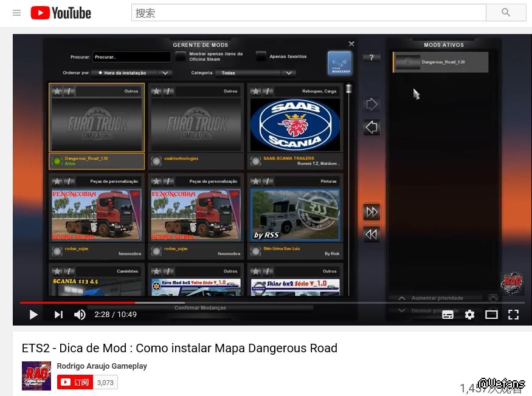Show info for SAAB-SCANIA TRAILERS mod
Screen dimensions: 532x396
coord(268,91)
